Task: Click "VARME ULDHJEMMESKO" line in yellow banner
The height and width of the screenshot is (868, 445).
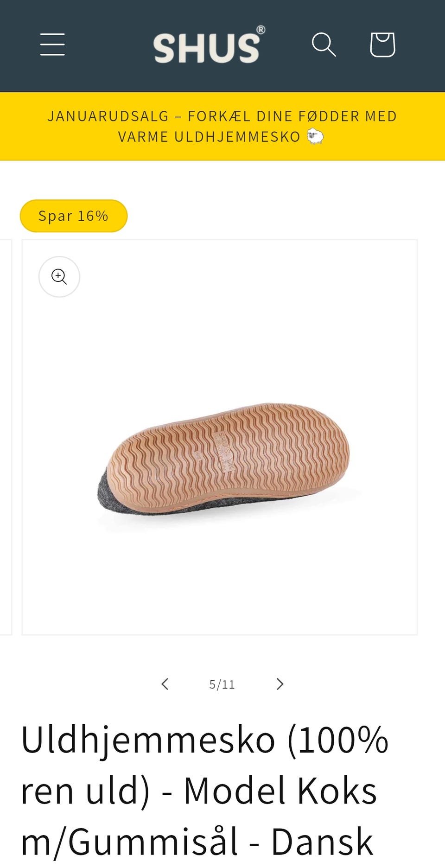Action: [209, 137]
